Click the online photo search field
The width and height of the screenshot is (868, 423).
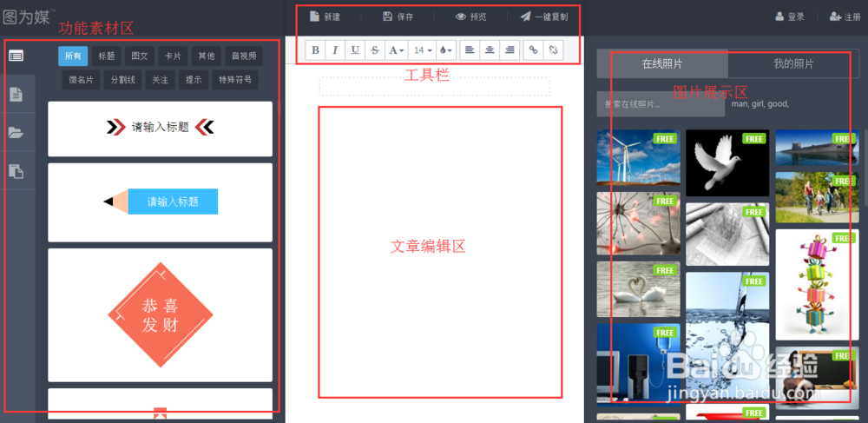661,104
